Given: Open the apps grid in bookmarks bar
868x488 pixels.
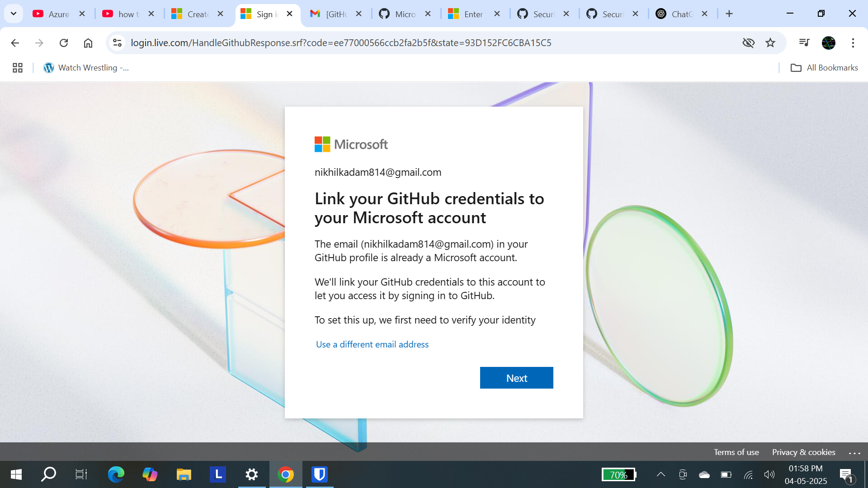Looking at the screenshot, I should (18, 68).
